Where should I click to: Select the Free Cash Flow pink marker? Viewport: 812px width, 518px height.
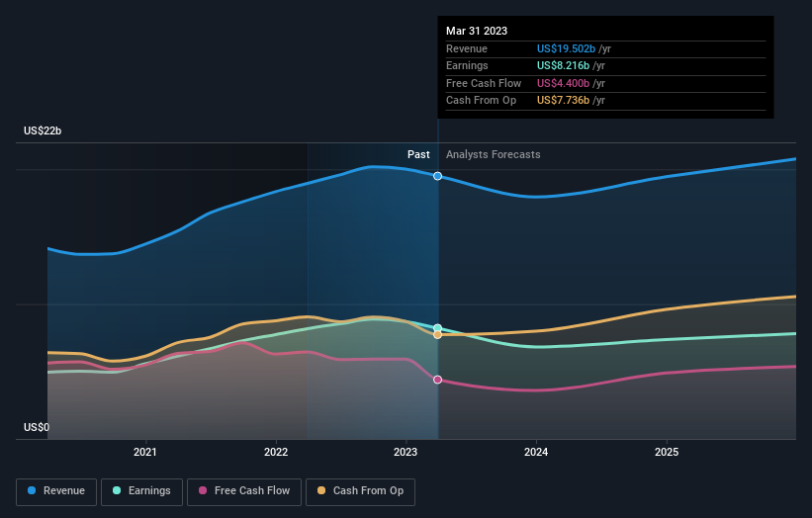437,380
